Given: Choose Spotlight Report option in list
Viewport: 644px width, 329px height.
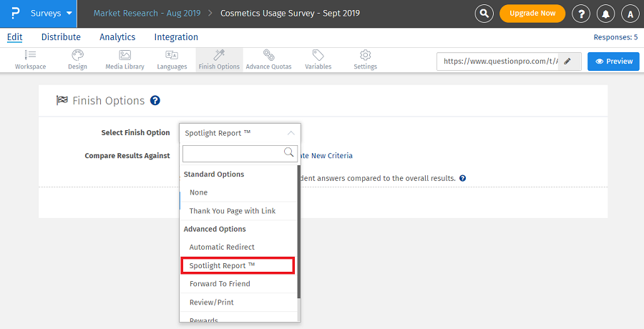Looking at the screenshot, I should tap(237, 265).
